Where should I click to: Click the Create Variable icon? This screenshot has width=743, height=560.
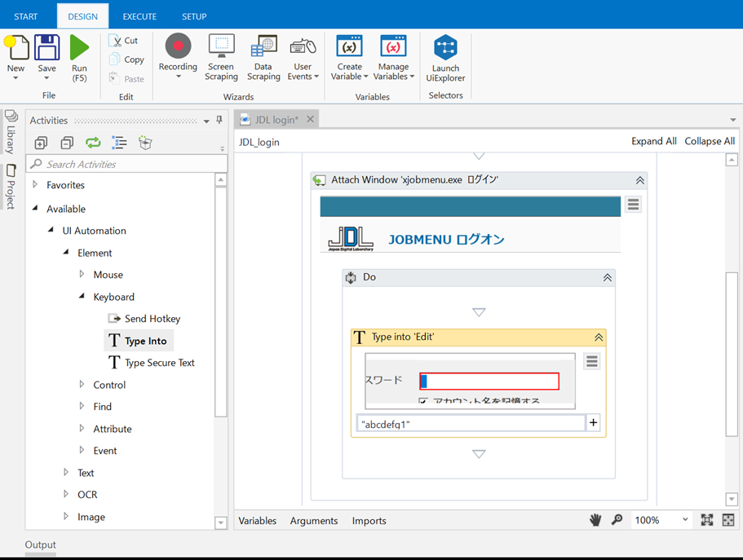(x=349, y=46)
